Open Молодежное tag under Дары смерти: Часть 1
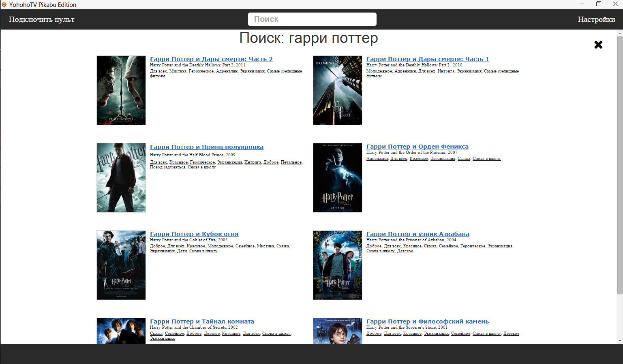Viewport: 623px width, 364px height. 379,71
